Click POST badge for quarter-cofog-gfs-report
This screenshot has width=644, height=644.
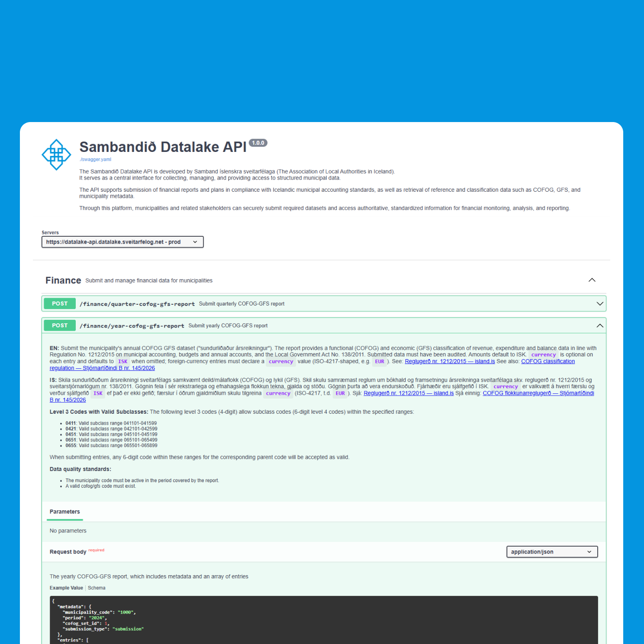(x=60, y=303)
